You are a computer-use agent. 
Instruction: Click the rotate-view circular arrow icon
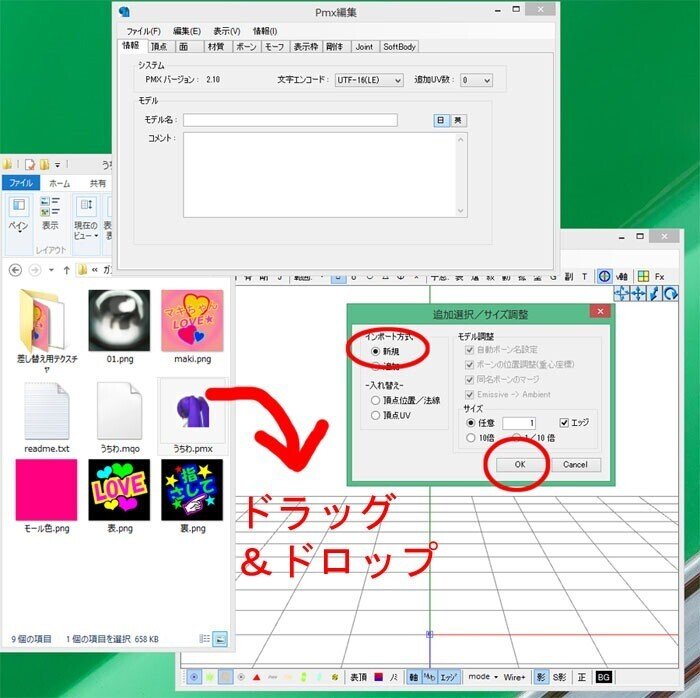coord(671,294)
